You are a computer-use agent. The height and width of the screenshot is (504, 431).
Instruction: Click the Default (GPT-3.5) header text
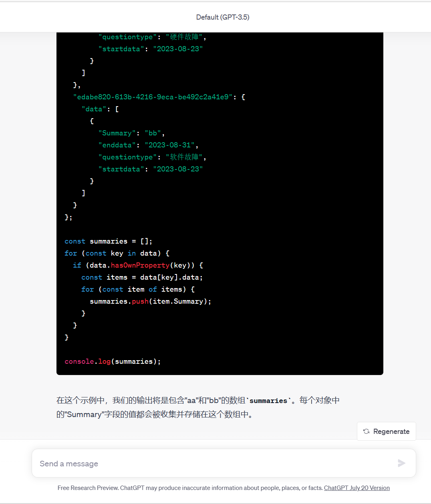pyautogui.click(x=223, y=17)
